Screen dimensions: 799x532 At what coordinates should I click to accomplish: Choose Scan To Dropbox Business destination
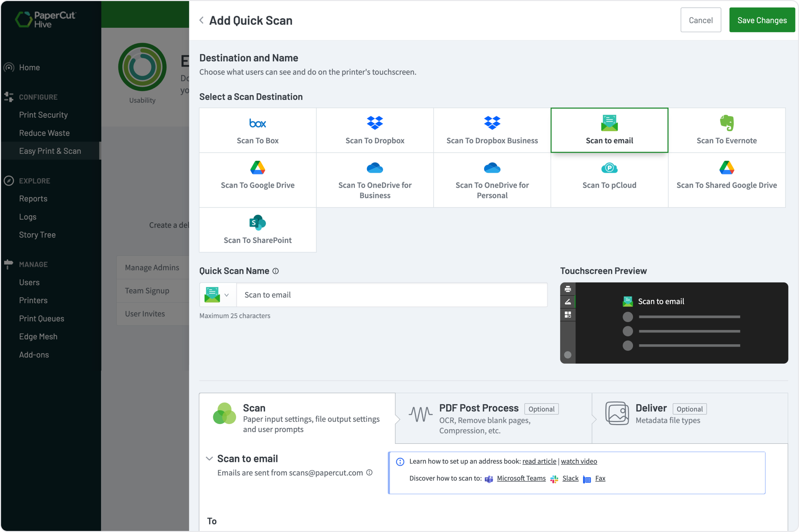click(492, 130)
